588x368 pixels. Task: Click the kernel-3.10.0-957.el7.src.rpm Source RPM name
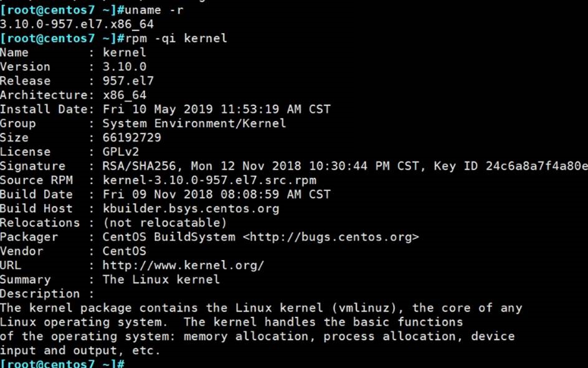pos(209,180)
